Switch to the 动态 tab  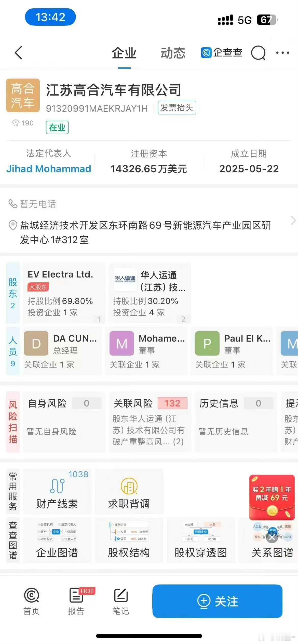(173, 53)
